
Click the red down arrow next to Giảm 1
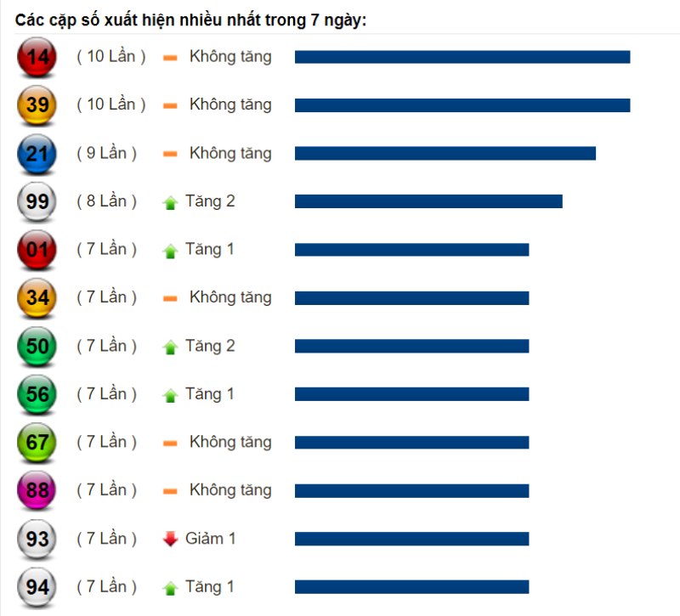click(171, 539)
